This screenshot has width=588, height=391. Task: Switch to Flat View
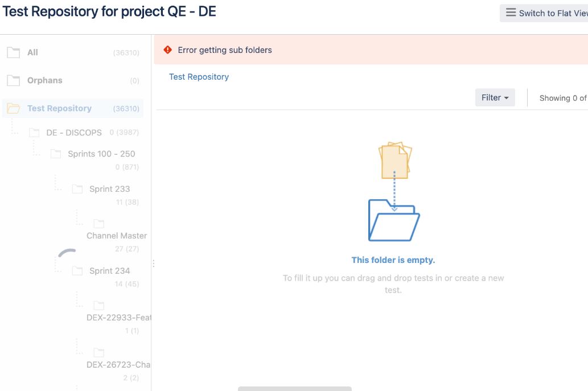[x=545, y=13]
